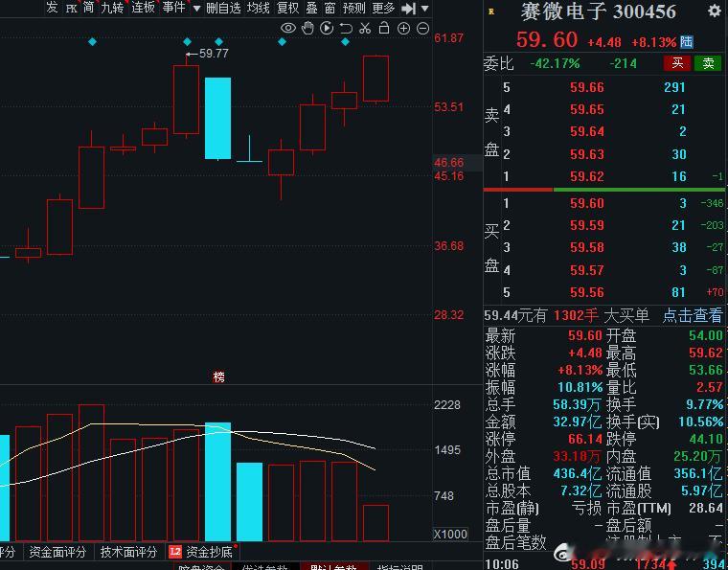Click the 59.77 high price label

(214, 54)
